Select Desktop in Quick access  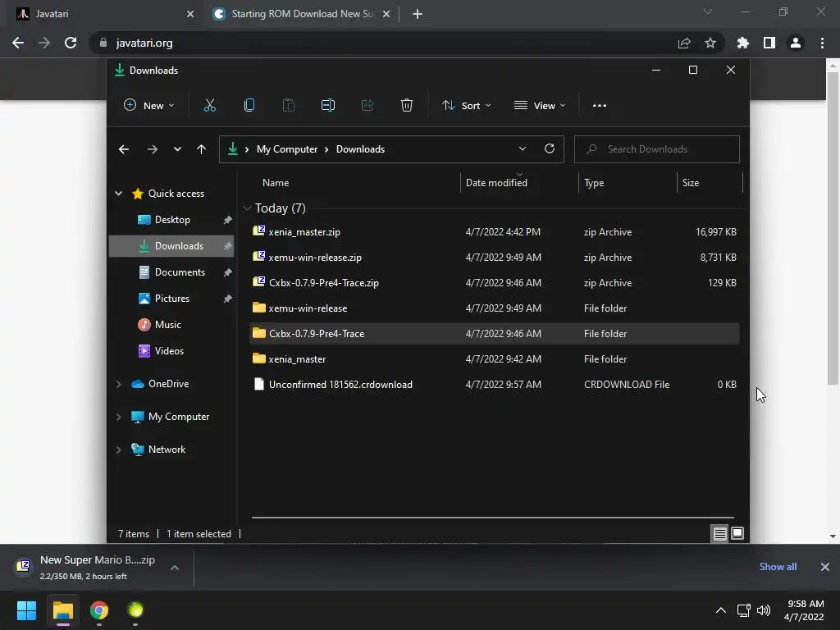click(172, 220)
